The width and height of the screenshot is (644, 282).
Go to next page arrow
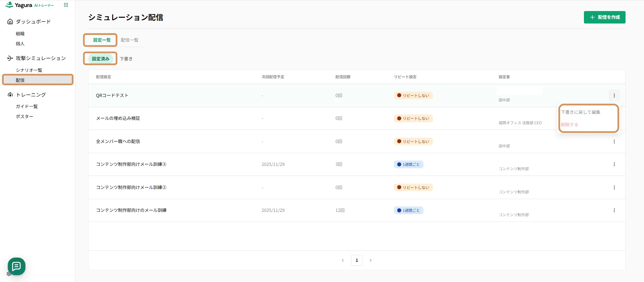pyautogui.click(x=370, y=260)
